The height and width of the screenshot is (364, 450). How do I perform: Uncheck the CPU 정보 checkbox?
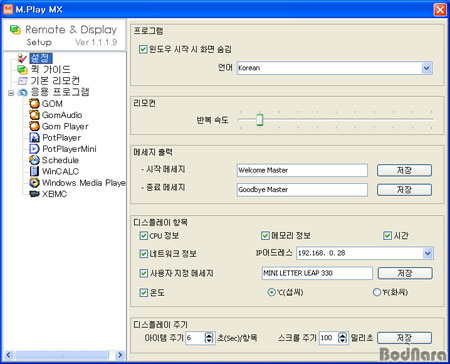pyautogui.click(x=143, y=236)
